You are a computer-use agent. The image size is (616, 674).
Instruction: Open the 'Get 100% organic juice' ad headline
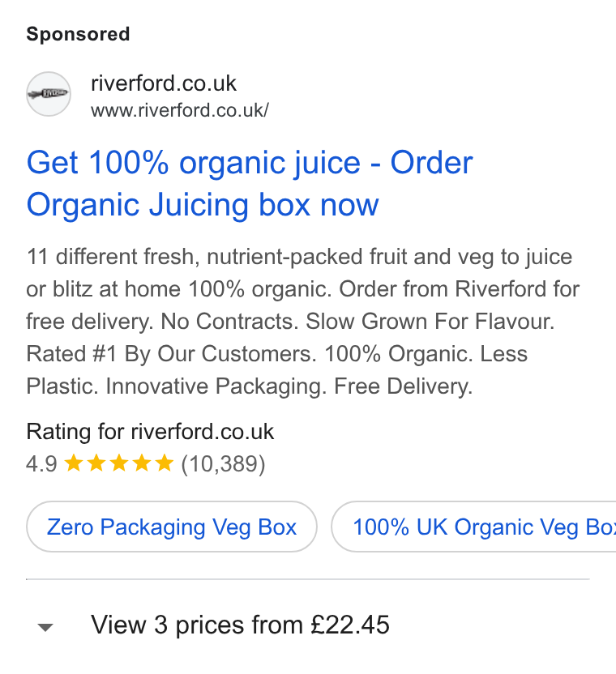[x=250, y=183]
